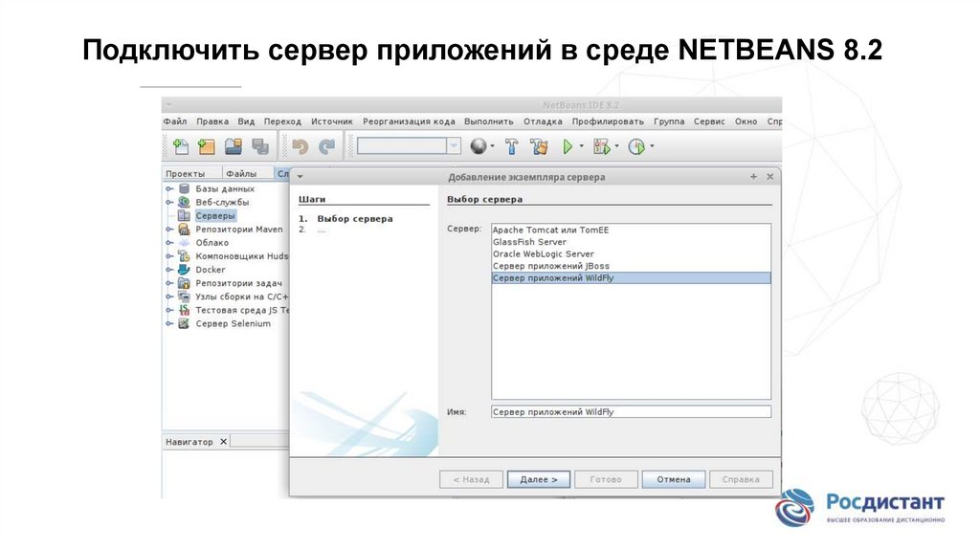Click the Отмена button
Screen dimensions: 980x549
pyautogui.click(x=674, y=480)
